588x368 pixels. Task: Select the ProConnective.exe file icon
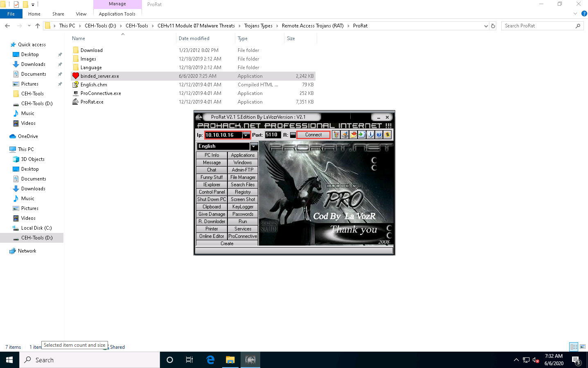(x=76, y=93)
